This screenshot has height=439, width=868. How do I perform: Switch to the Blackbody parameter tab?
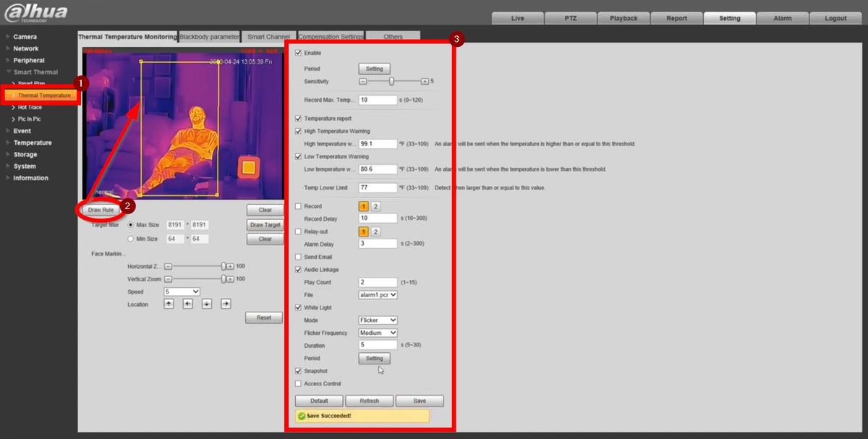pos(209,36)
